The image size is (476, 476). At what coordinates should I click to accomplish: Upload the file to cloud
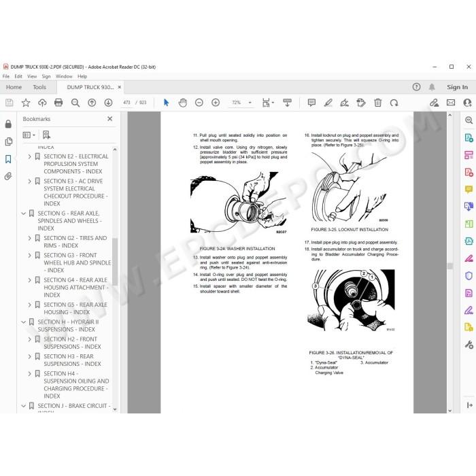coord(42,103)
